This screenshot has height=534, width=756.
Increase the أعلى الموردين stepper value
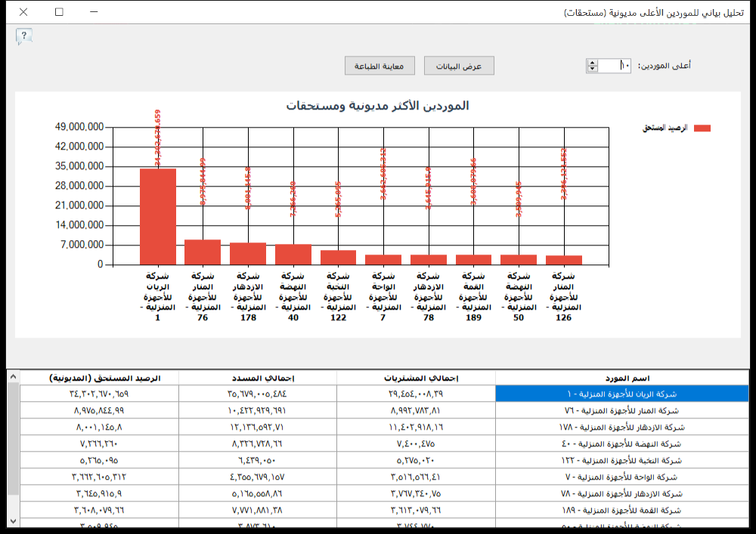(592, 62)
